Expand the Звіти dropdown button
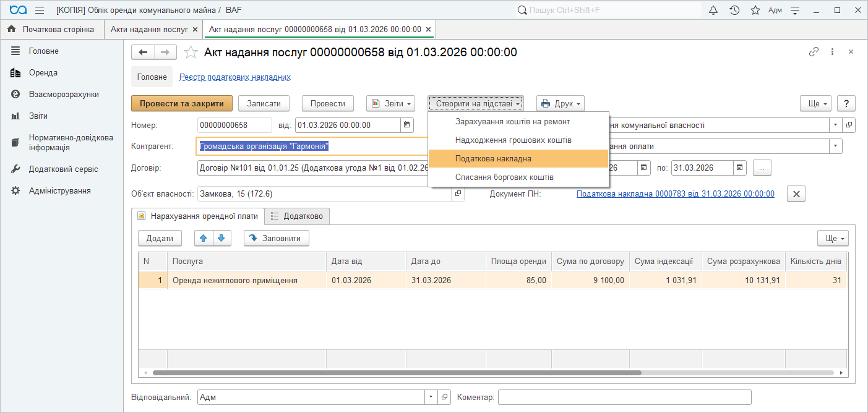Screen dimensions: 868x413 click(390, 103)
